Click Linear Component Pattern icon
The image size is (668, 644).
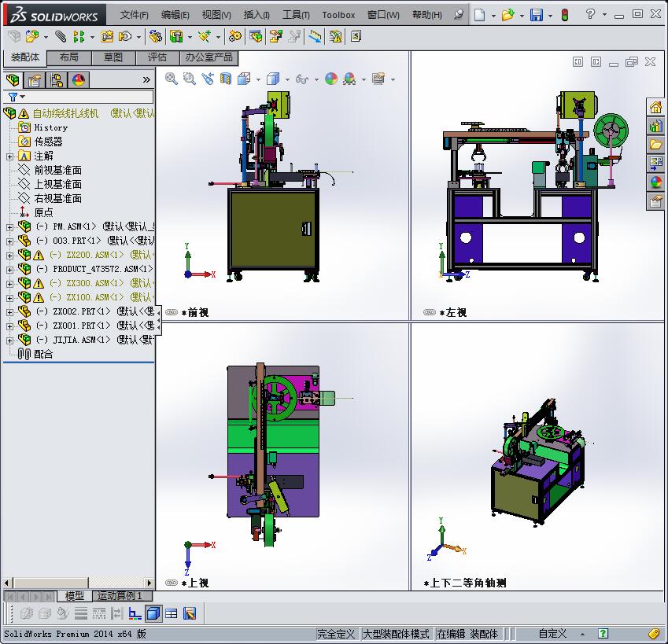(79, 37)
